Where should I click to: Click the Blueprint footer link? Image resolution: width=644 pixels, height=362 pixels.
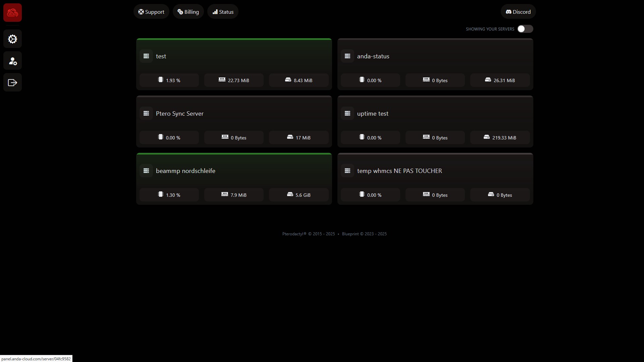coord(350,234)
